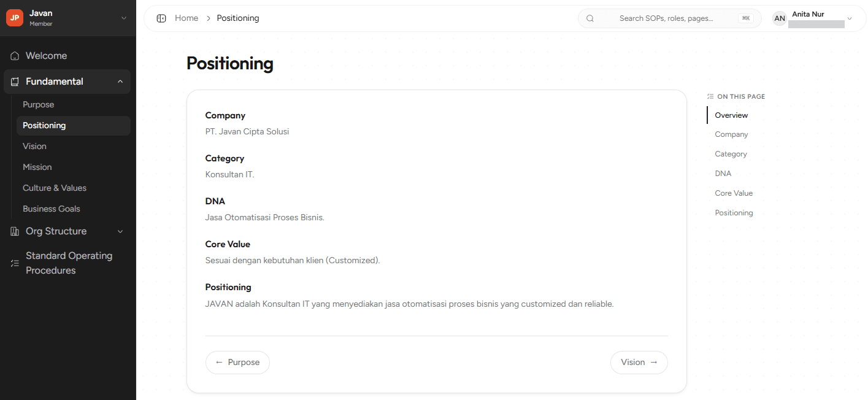Go to next page Vision button

tap(639, 363)
